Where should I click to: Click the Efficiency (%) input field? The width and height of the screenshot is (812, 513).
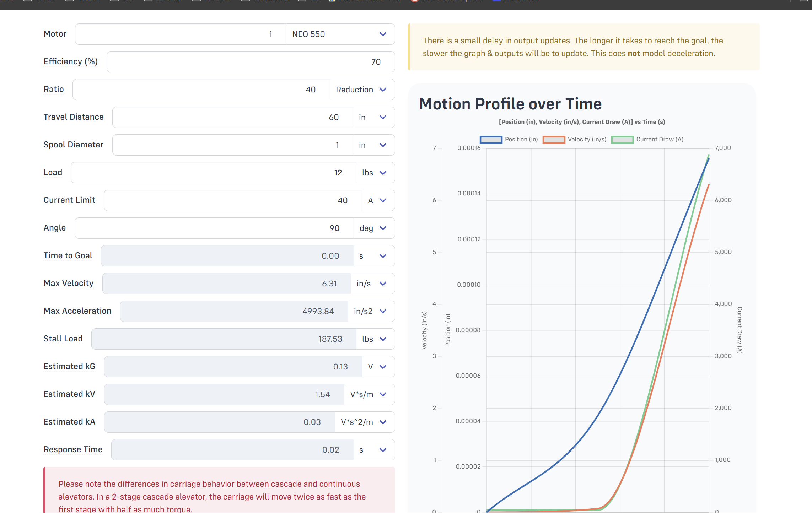coord(250,62)
